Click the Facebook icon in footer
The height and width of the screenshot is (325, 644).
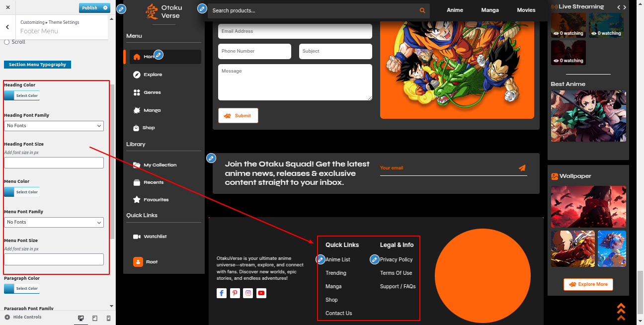coord(222,293)
